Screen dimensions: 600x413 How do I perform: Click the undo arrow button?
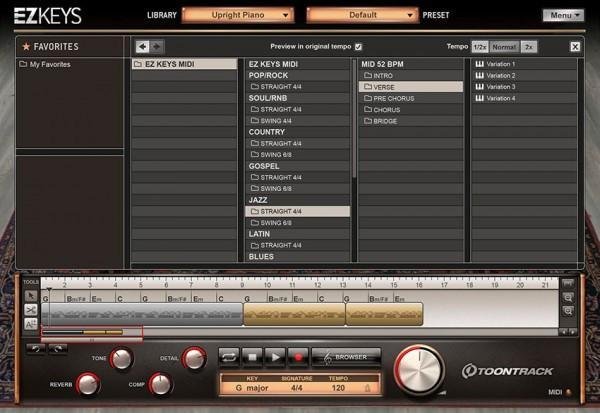[x=34, y=348]
